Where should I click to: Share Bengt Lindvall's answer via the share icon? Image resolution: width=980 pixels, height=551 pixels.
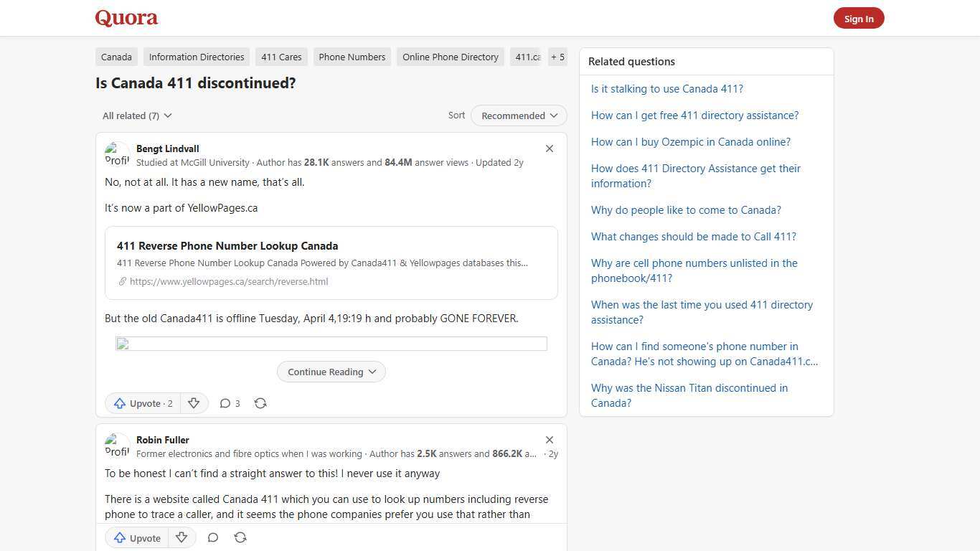260,403
